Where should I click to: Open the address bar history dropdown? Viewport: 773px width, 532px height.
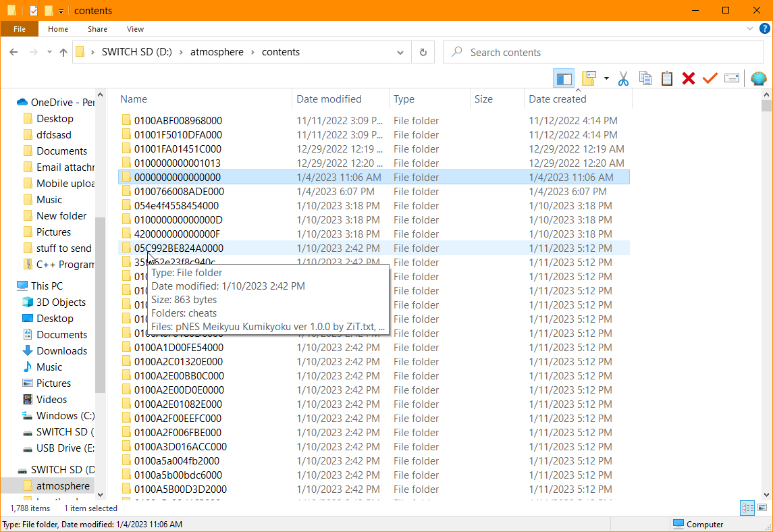click(x=400, y=52)
